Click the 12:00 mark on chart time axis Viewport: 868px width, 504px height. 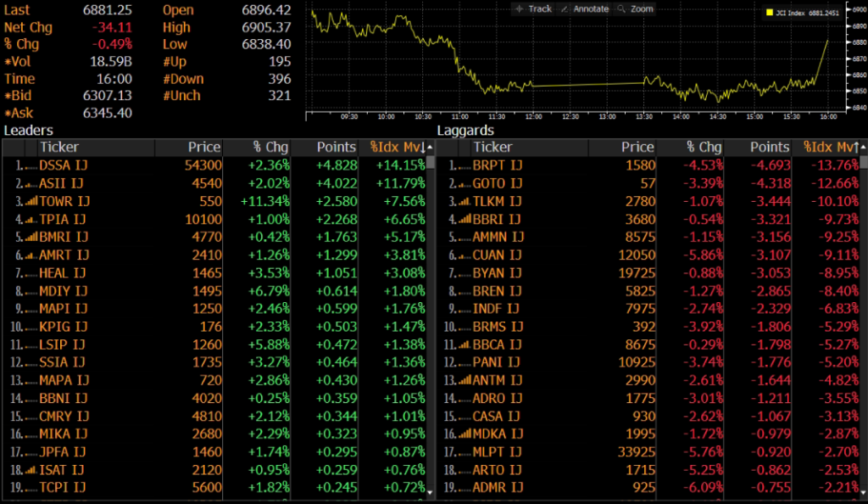[534, 117]
